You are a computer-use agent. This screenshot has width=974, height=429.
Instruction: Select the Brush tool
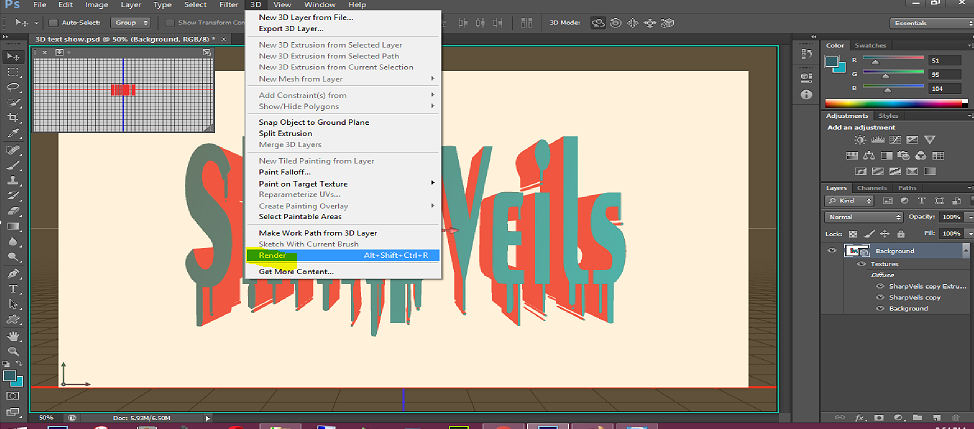[12, 166]
